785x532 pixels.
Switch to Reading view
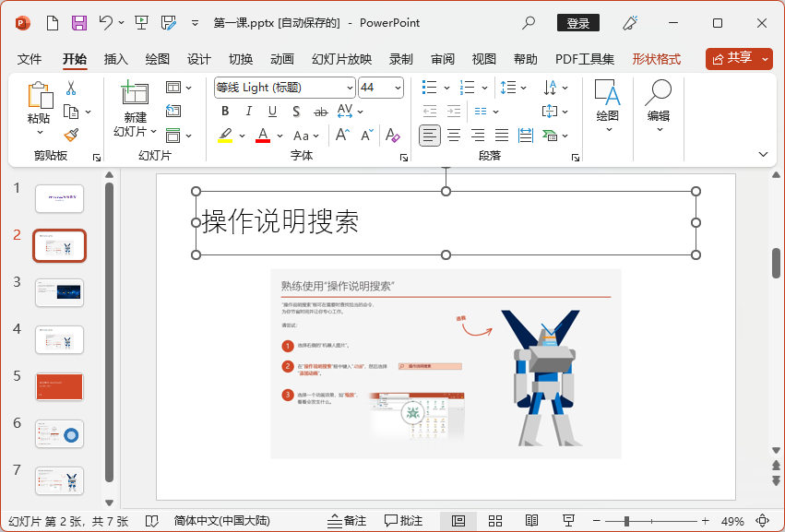(x=531, y=521)
